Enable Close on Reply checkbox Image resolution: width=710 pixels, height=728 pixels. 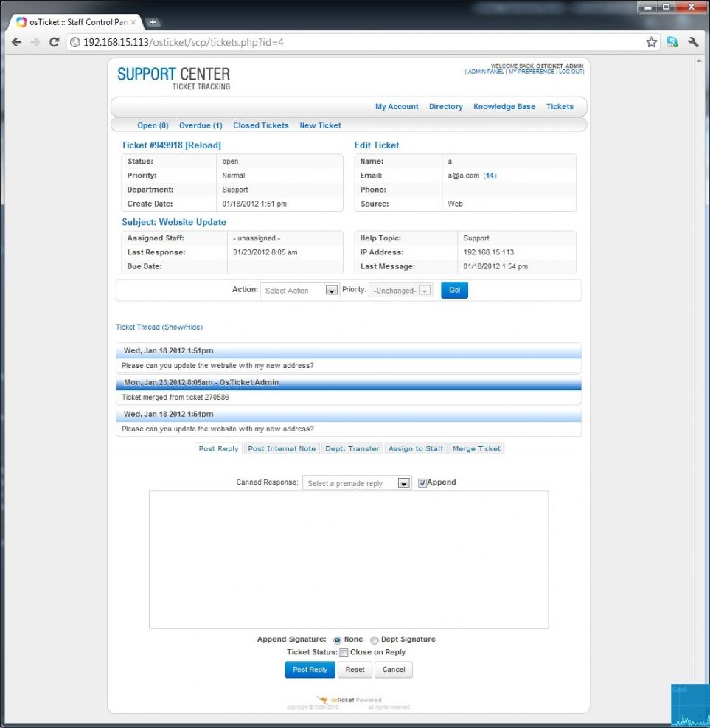pyautogui.click(x=344, y=653)
